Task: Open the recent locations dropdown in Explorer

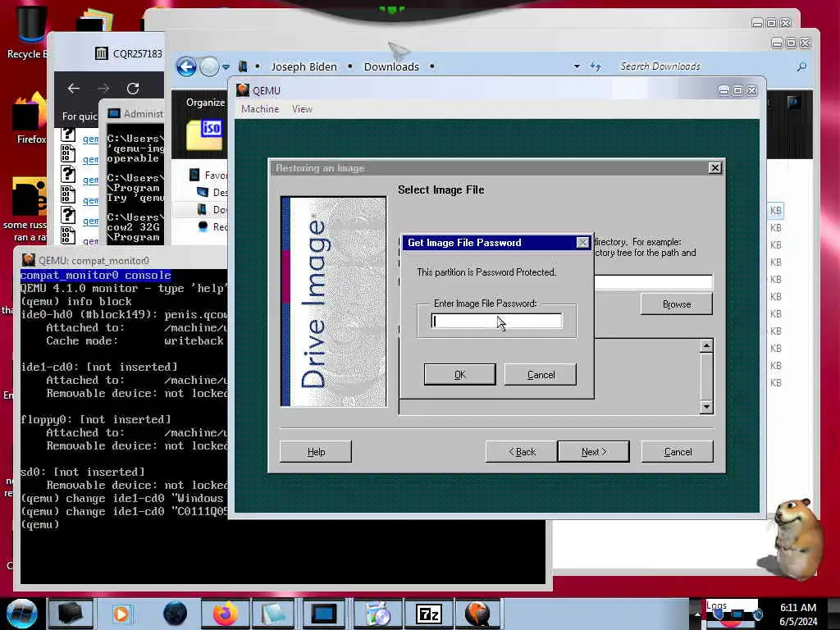Action: tap(226, 67)
